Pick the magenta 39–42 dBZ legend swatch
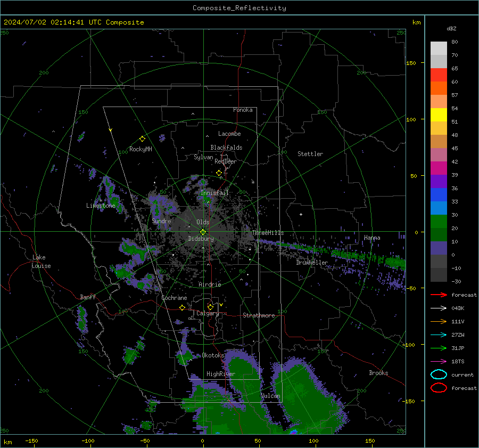Image resolution: width=479 pixels, height=448 pixels. [x=439, y=168]
